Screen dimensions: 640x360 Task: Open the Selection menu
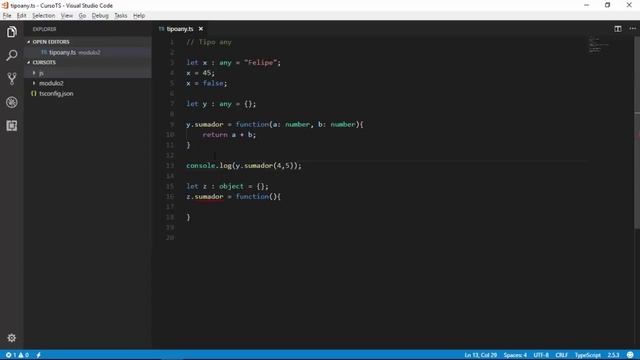[x=43, y=16]
